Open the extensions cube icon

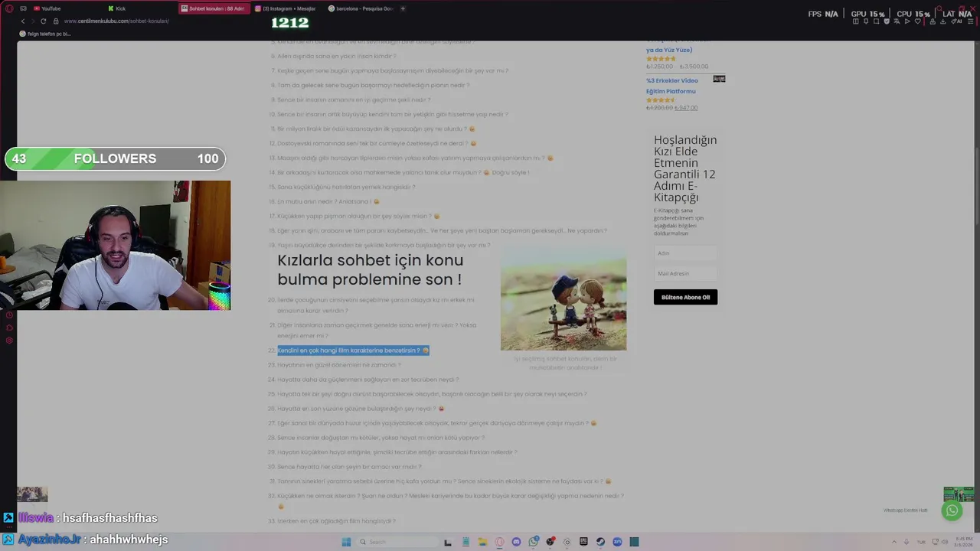click(x=933, y=21)
